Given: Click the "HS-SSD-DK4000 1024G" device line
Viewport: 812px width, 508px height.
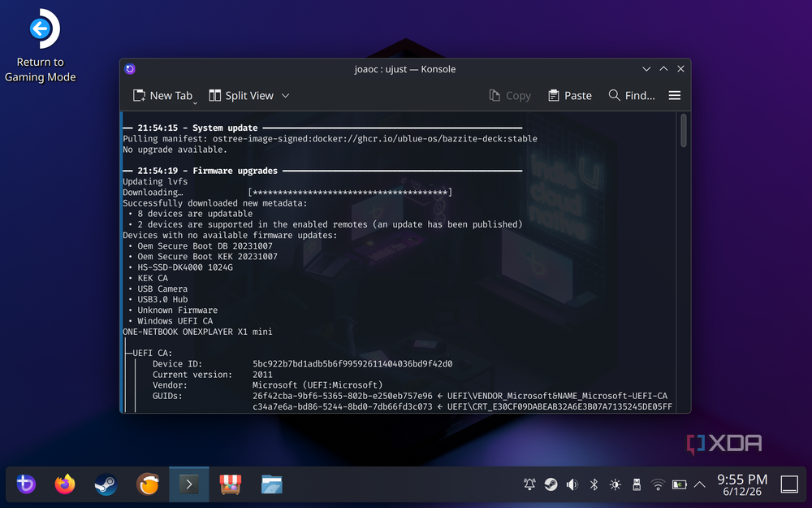Looking at the screenshot, I should tap(185, 267).
